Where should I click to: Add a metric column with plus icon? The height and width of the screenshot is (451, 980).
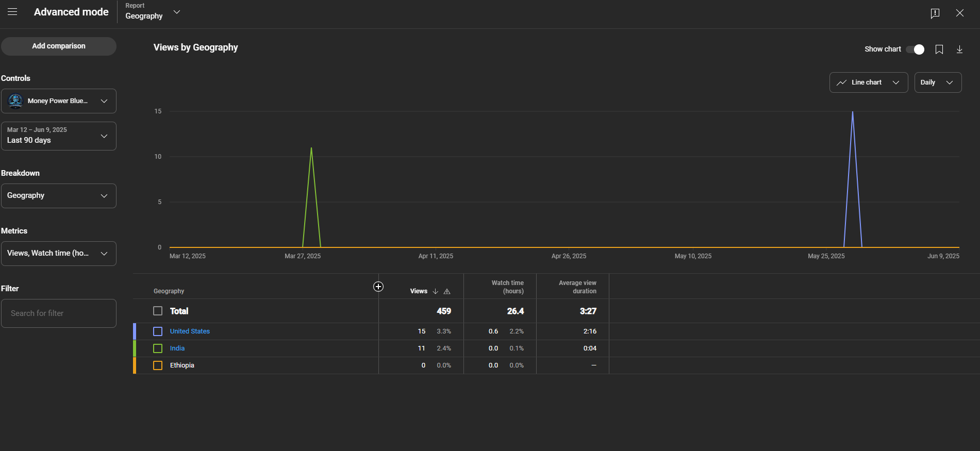(x=378, y=287)
